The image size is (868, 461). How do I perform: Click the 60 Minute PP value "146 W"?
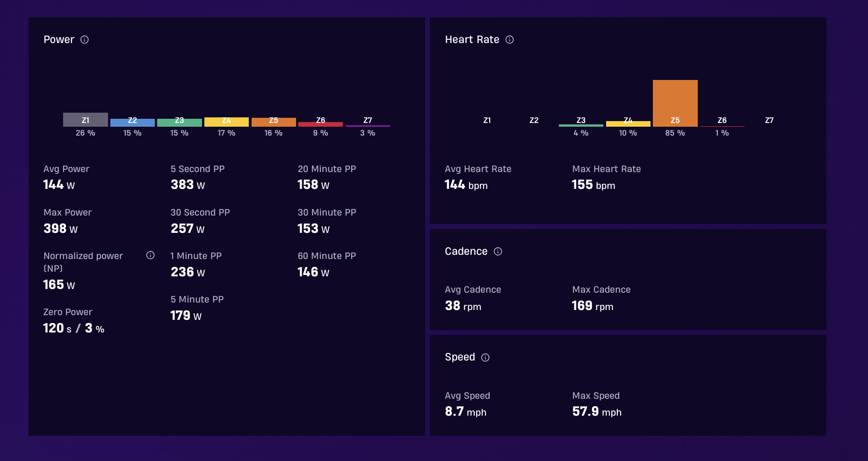click(313, 272)
